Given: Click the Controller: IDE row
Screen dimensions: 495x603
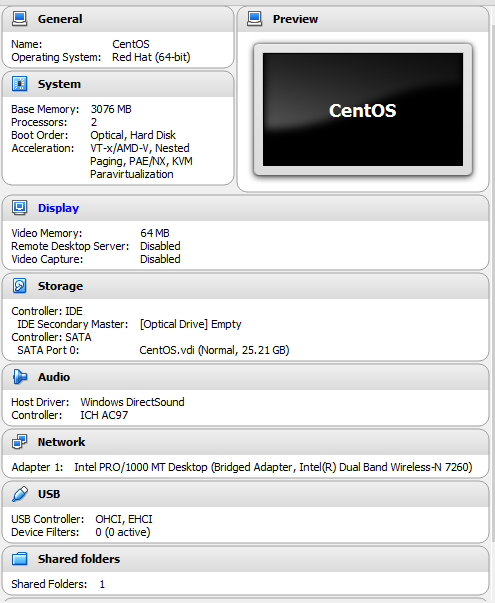Looking at the screenshot, I should coord(47,311).
